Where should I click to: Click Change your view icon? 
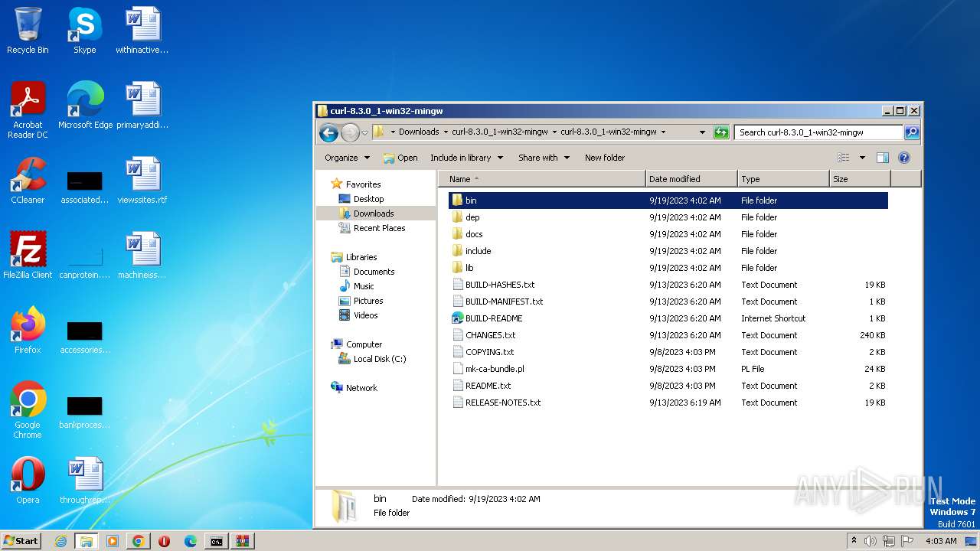844,158
